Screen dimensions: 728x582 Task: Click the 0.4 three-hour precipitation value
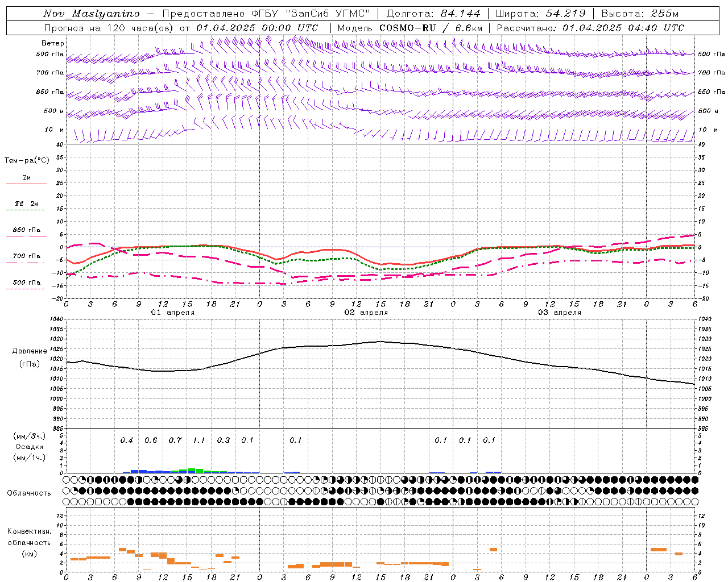126,440
